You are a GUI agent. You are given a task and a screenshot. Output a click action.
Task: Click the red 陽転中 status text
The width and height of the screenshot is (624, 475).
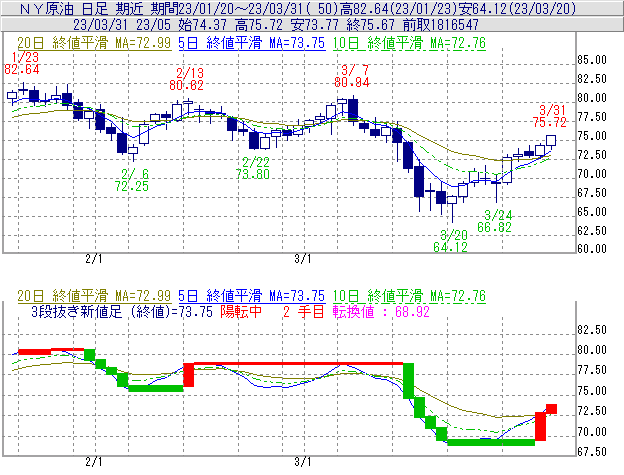pos(241,311)
